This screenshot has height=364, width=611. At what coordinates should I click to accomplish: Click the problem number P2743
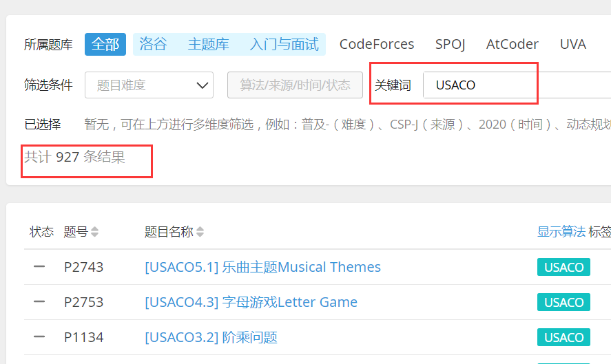tap(84, 267)
